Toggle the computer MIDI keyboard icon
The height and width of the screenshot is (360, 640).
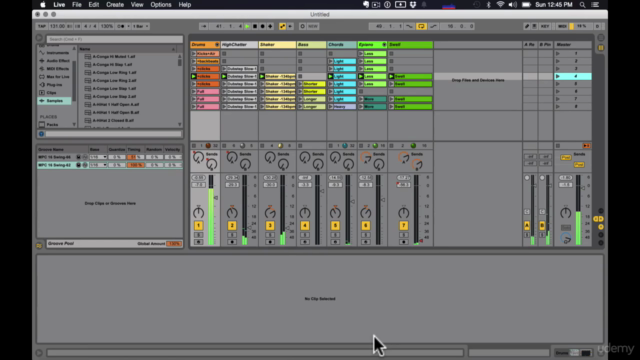click(x=534, y=26)
